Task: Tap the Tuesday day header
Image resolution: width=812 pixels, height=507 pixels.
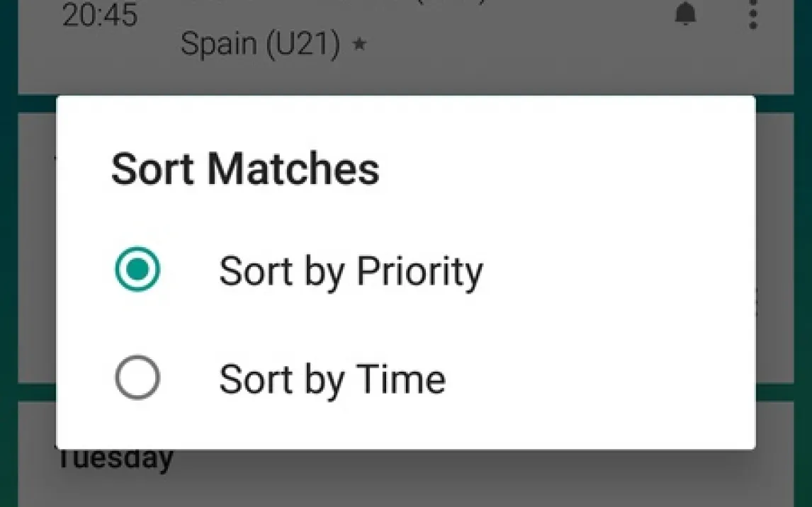Action: (115, 459)
